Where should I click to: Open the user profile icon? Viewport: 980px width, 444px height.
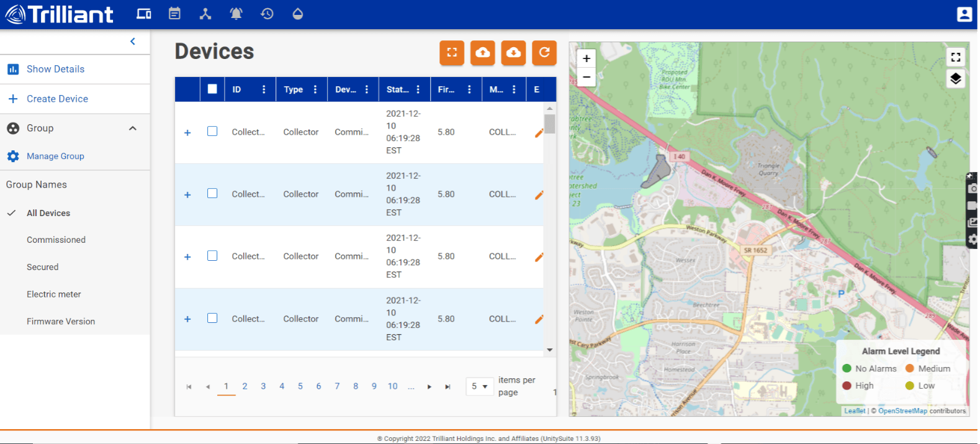pos(964,14)
